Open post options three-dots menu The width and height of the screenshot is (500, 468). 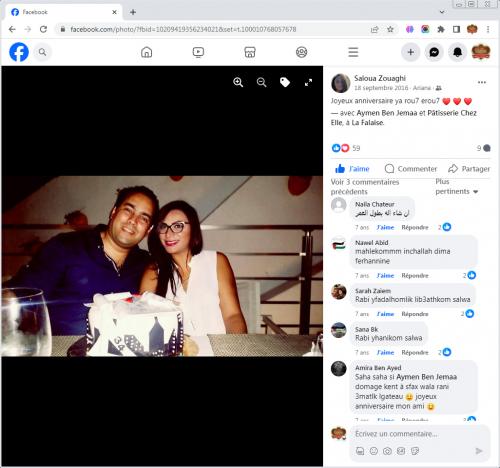(x=482, y=82)
